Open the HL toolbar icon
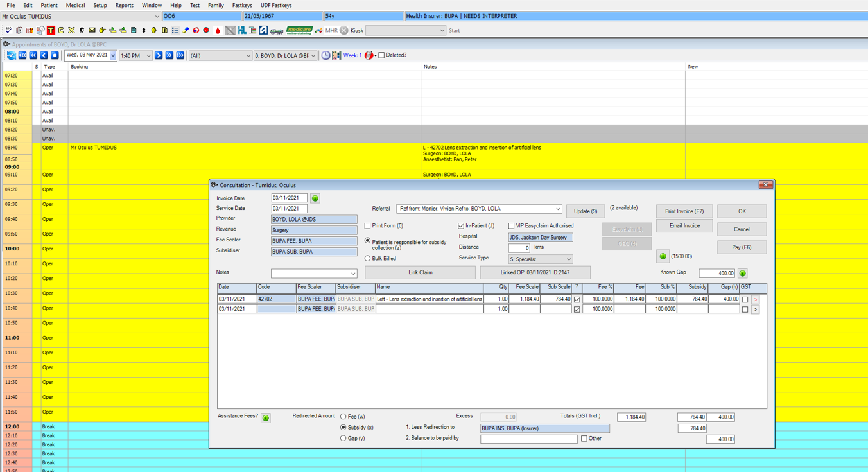The image size is (868, 472). 242,30
